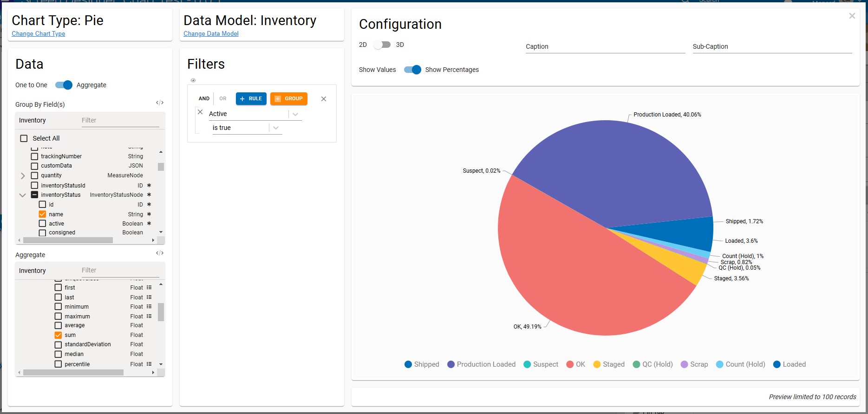Add a new filter GROUP
868x414 pixels.
(x=289, y=98)
